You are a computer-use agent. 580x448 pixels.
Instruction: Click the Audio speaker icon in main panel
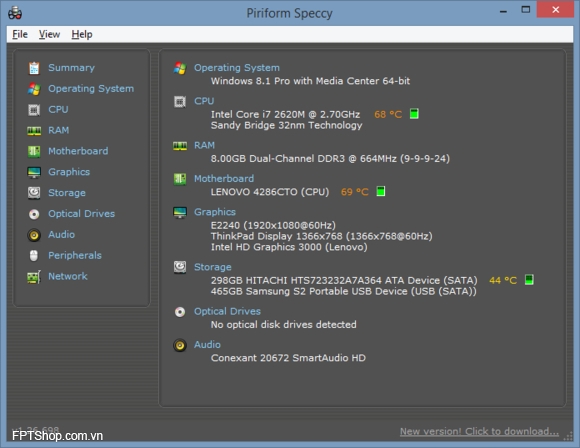[x=180, y=345]
